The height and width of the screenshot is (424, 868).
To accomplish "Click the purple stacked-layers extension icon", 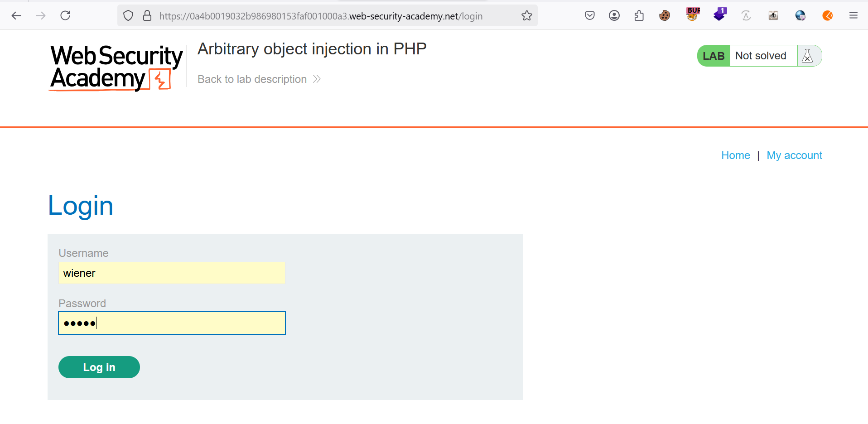I will (x=719, y=15).
